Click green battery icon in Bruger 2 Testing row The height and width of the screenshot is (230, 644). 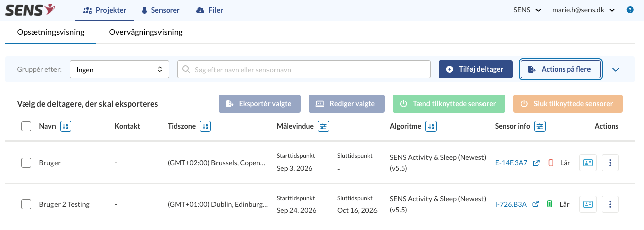550,204
